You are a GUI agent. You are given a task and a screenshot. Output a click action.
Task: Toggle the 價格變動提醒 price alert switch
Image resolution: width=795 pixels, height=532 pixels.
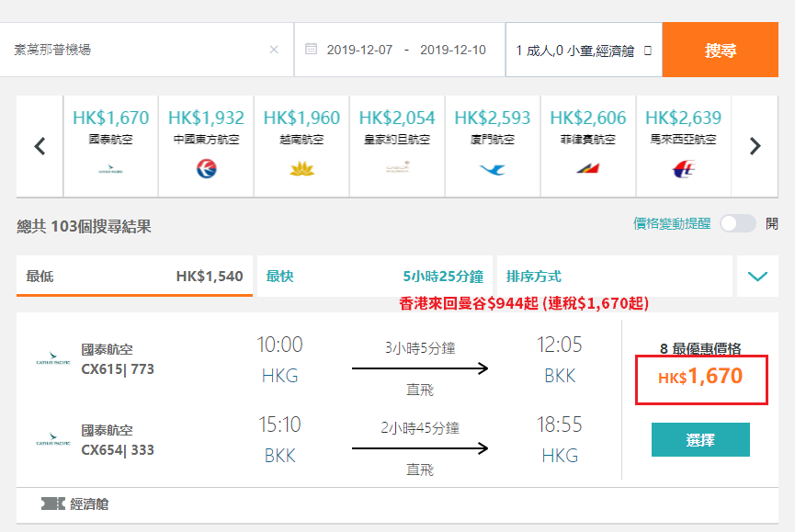click(738, 223)
